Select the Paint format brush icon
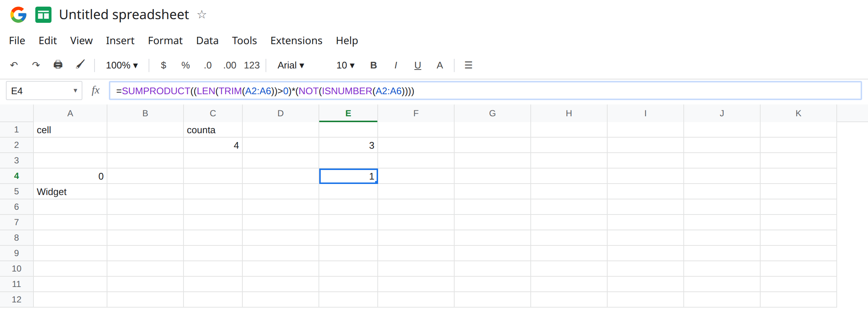The height and width of the screenshot is (312, 868). (80, 65)
